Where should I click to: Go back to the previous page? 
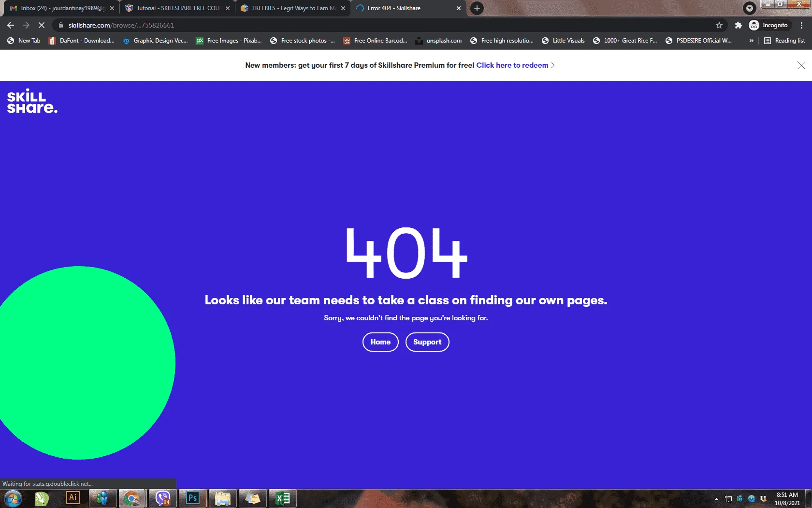[x=11, y=25]
